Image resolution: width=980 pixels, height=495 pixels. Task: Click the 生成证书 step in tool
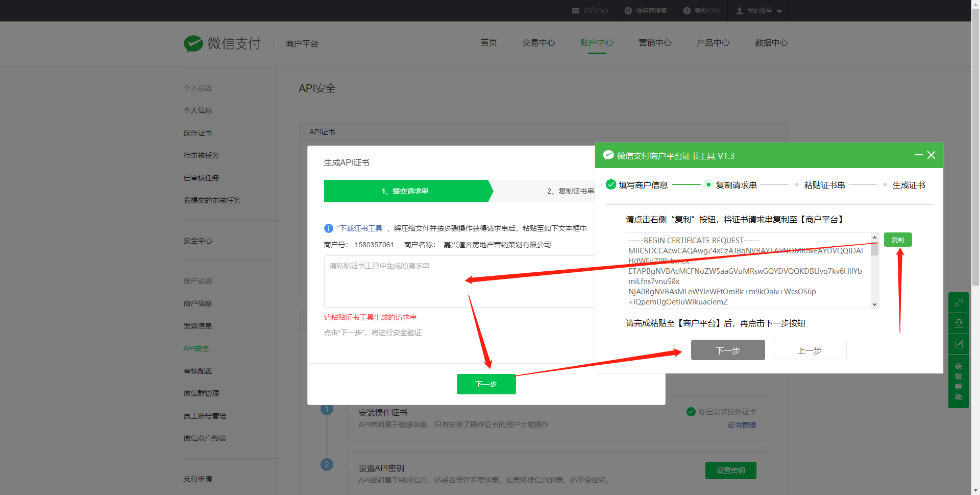coord(904,185)
